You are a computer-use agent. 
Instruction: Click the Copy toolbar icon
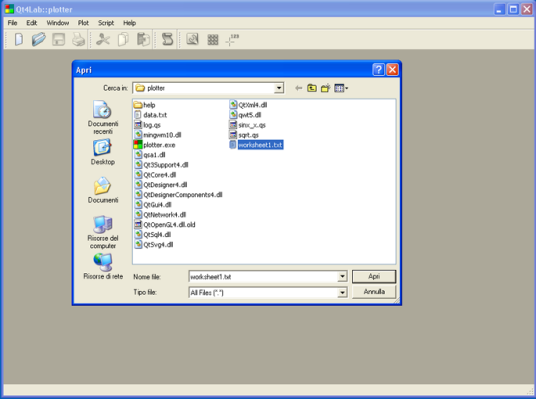point(123,39)
